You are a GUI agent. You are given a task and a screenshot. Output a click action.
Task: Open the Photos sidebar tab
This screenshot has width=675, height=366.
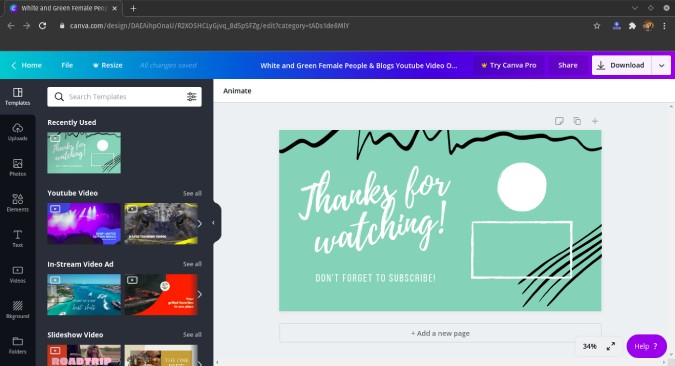[x=18, y=167]
